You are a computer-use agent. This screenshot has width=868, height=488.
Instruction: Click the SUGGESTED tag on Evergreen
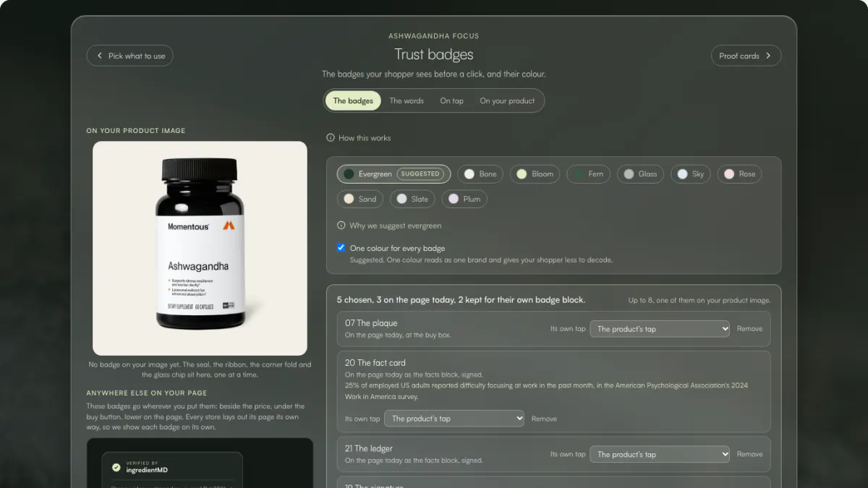pos(420,174)
